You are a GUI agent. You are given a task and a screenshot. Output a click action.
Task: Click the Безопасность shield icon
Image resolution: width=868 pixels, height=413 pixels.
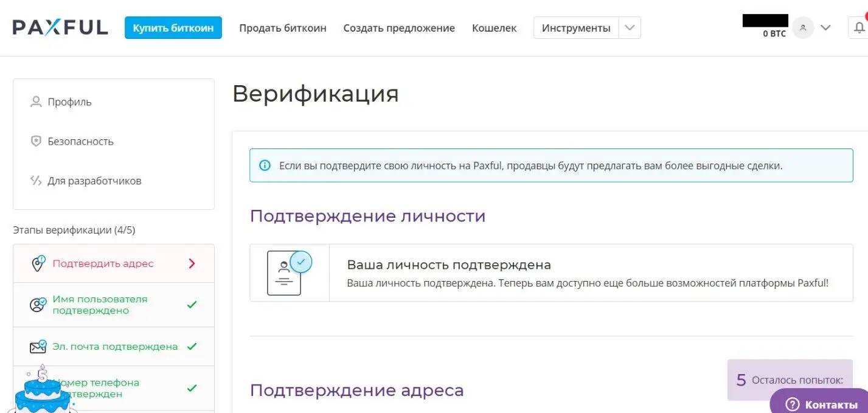click(36, 141)
